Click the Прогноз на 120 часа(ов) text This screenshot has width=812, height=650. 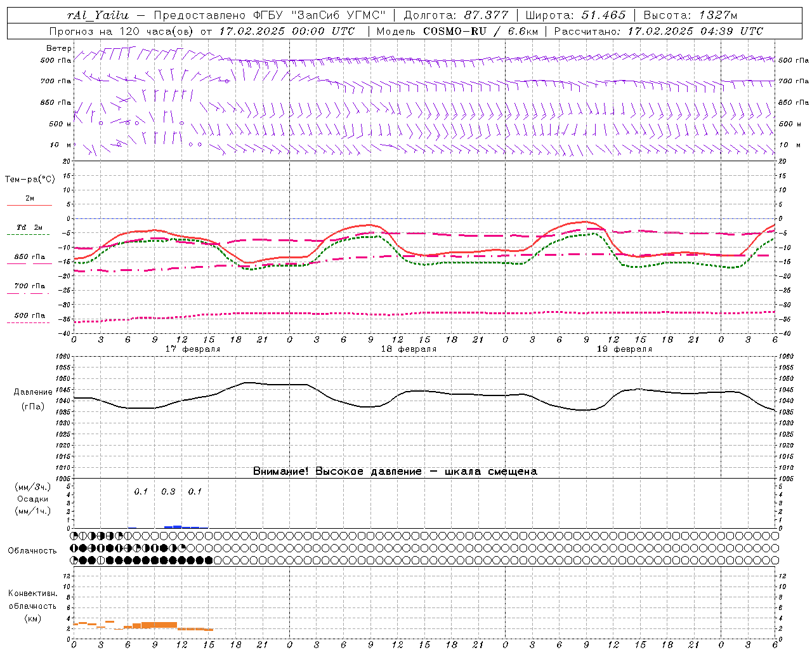[122, 31]
